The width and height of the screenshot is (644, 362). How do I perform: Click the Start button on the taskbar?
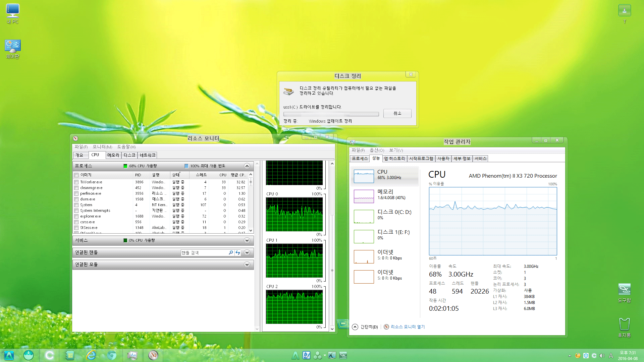coord(9,355)
